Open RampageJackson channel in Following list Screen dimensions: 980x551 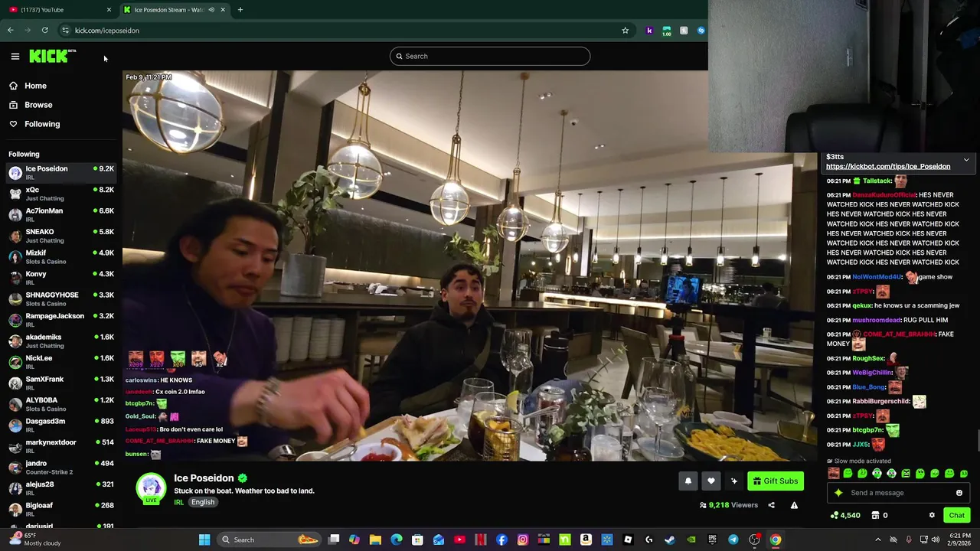point(61,320)
